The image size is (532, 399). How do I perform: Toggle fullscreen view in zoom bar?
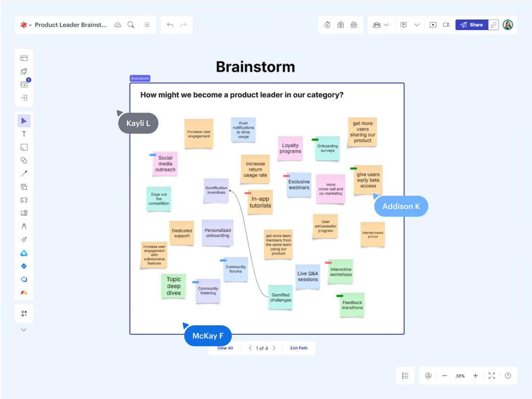(492, 376)
